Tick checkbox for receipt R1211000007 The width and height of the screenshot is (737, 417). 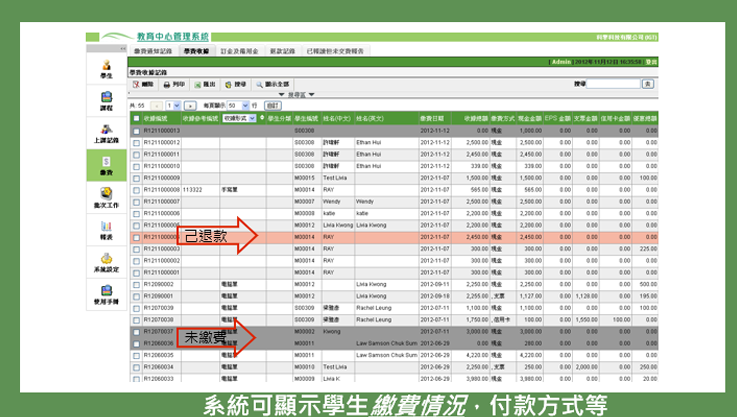point(136,202)
